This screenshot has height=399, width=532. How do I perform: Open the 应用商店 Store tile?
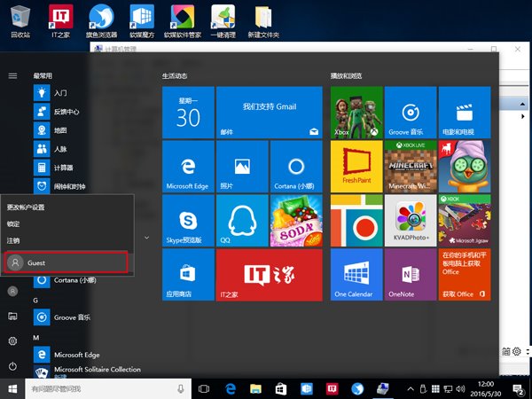point(187,273)
